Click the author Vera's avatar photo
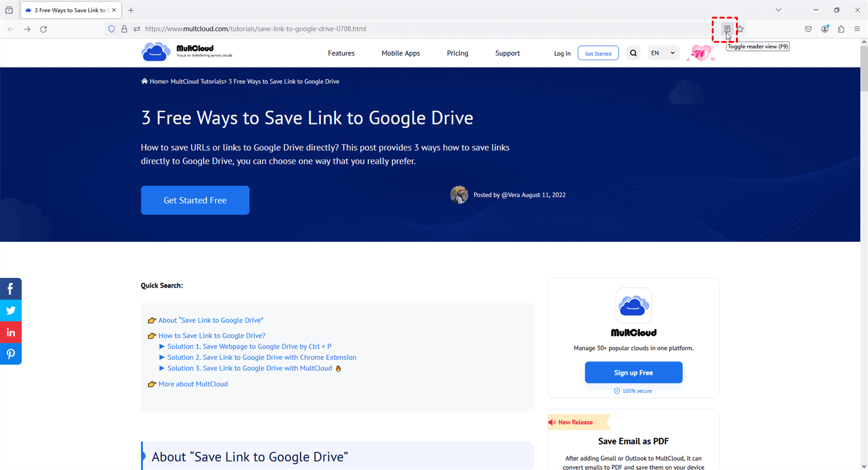Image resolution: width=868 pixels, height=470 pixels. coord(459,195)
